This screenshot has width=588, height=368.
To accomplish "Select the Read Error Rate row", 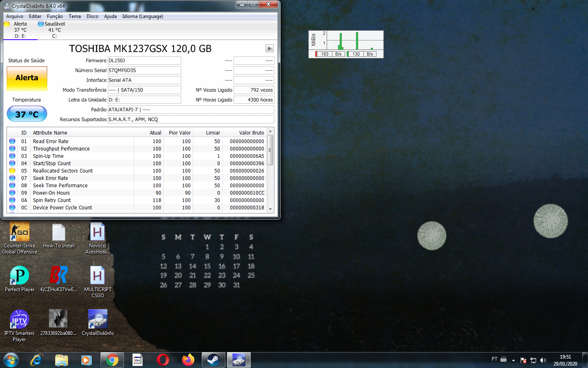I will click(x=137, y=141).
